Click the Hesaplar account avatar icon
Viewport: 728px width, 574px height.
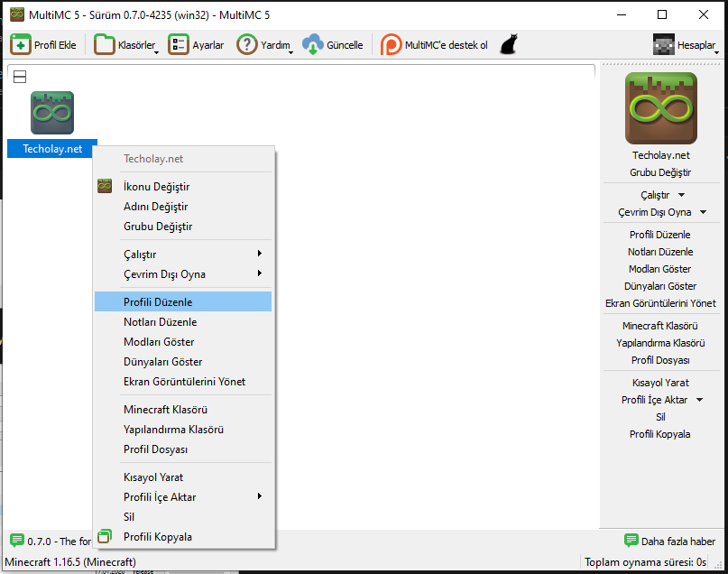[663, 44]
